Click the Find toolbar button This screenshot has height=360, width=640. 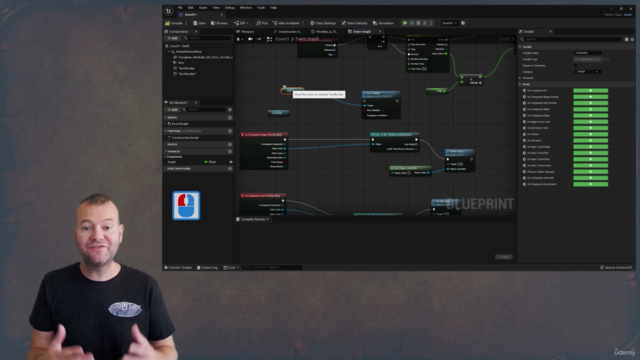(x=262, y=23)
